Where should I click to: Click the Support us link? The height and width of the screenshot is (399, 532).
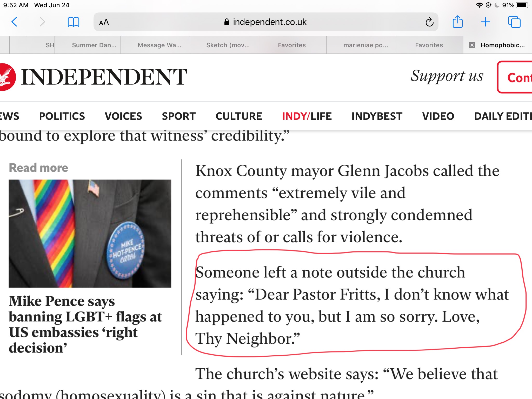pos(447,76)
